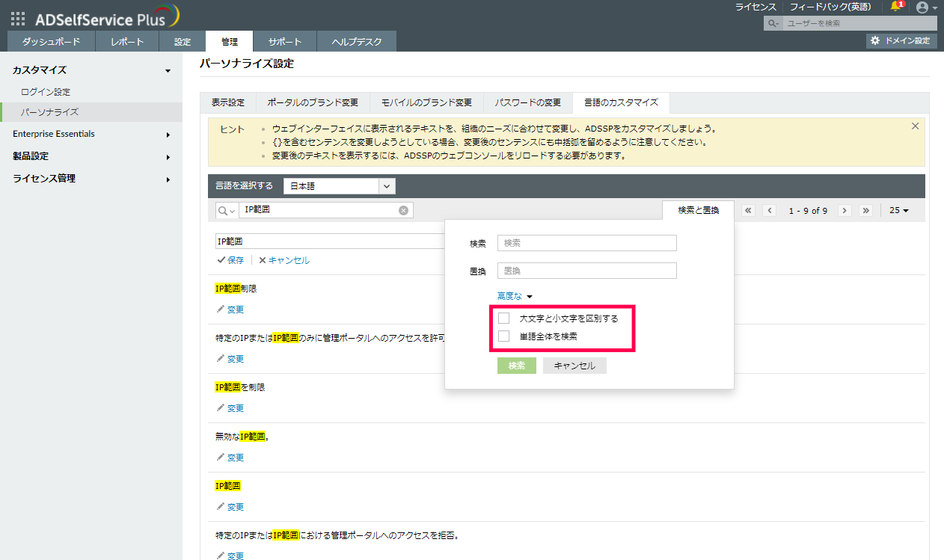Click the 置換 replace input field

(x=586, y=271)
